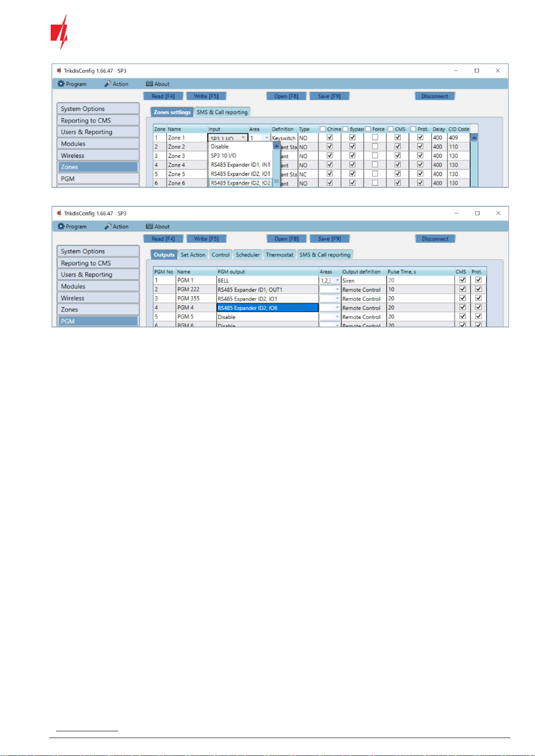Open Reporting to CMS in the Zones window sidebar

98,120
